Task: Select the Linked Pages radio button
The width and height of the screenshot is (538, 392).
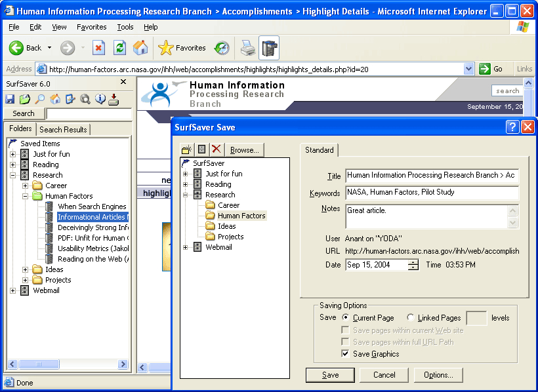Action: coord(410,317)
